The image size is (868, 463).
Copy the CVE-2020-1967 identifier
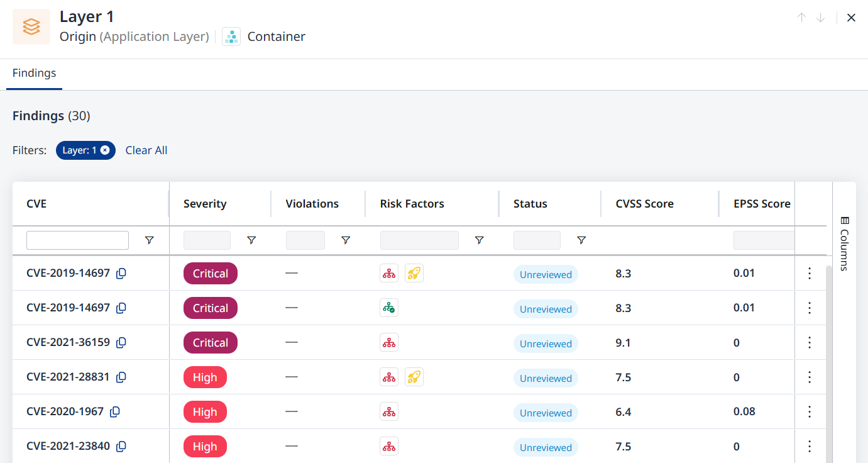click(115, 412)
